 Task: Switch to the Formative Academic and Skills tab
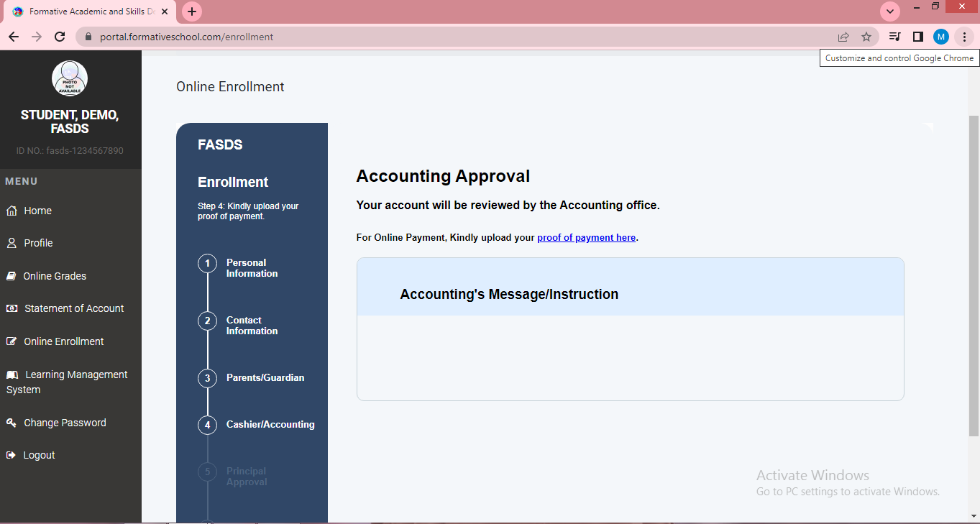coord(86,12)
